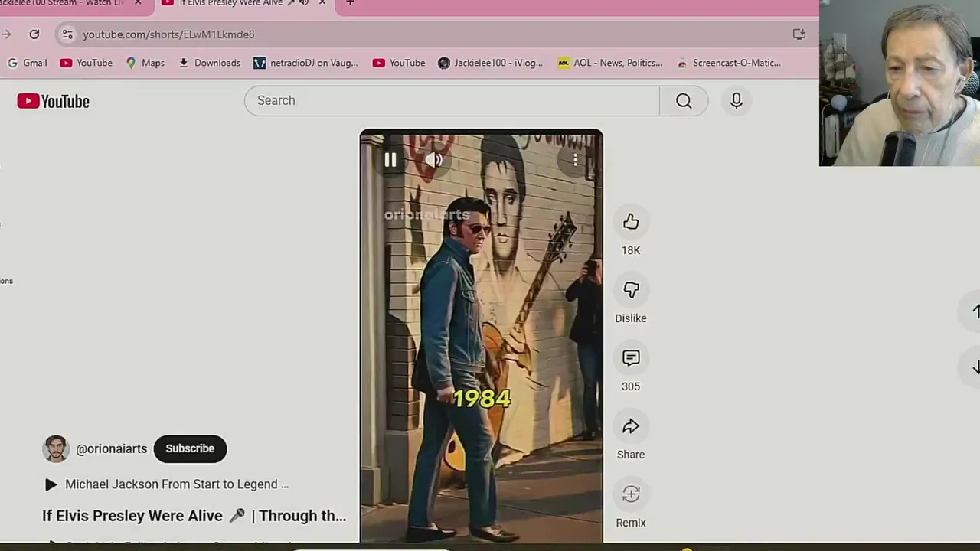Open the Gmail bookmark
Screen dimensions: 980x551
tap(27, 63)
